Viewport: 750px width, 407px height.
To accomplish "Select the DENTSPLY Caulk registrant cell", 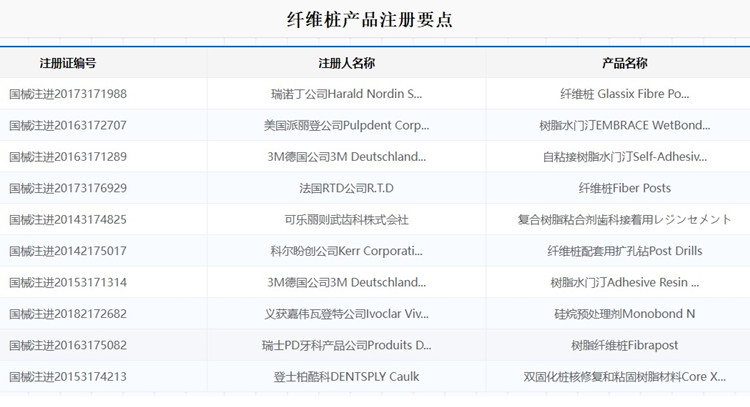I will (346, 377).
